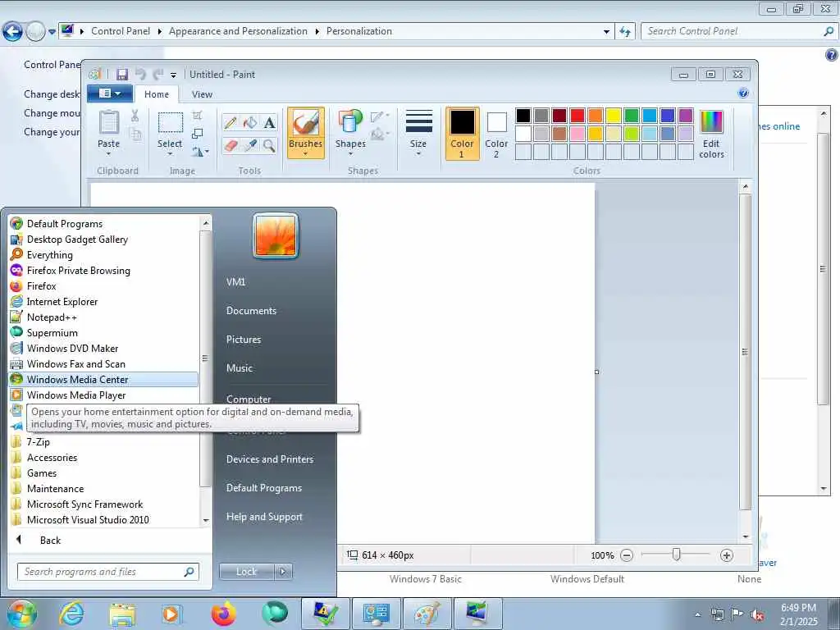
Task: Show hidden tray icons arrow
Action: (697, 614)
